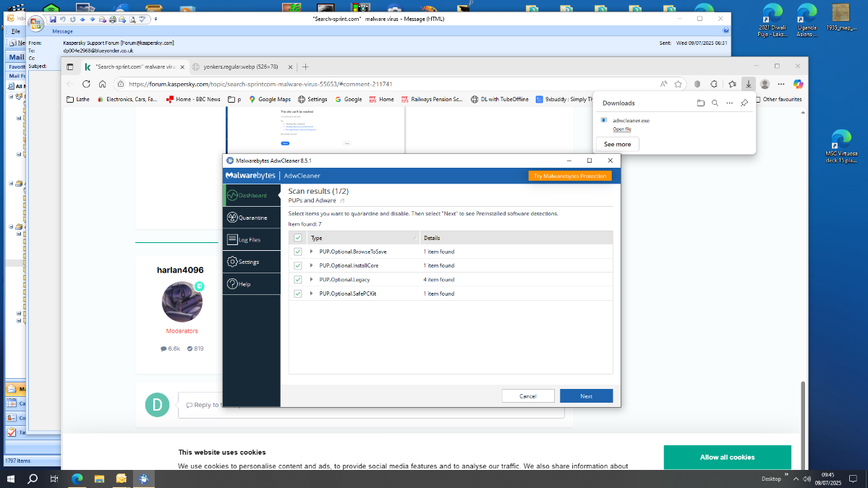Uncheck PUP.Optional.BrowseToSave checkbox
This screenshot has height=488, width=868.
tap(298, 252)
